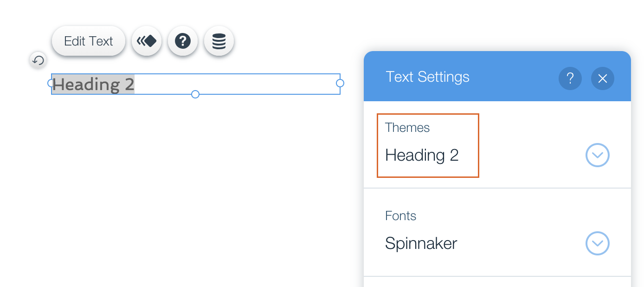Click blank canvas below the text box
This screenshot has width=644, height=287.
coord(186,186)
